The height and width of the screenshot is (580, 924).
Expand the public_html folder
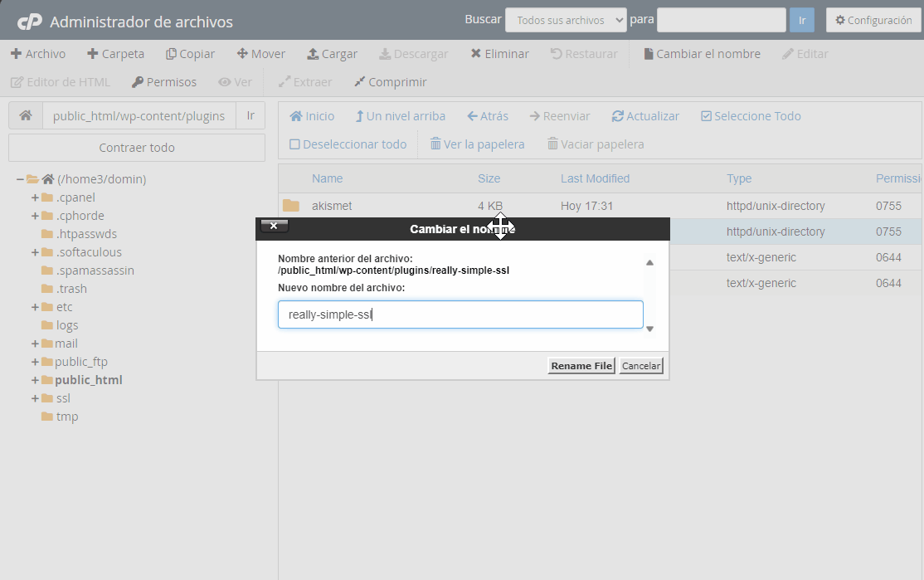pos(35,380)
